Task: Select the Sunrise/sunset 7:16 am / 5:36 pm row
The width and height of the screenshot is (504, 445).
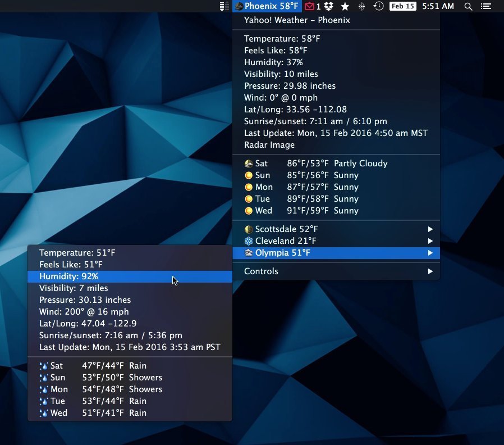Action: (x=130, y=335)
